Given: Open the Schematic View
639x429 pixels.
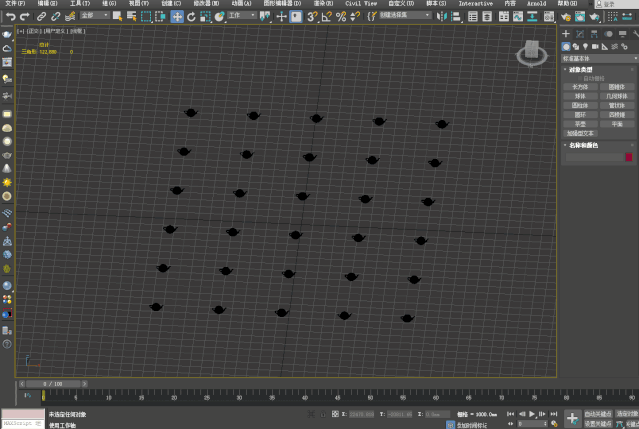Looking at the screenshot, I should click(x=532, y=16).
